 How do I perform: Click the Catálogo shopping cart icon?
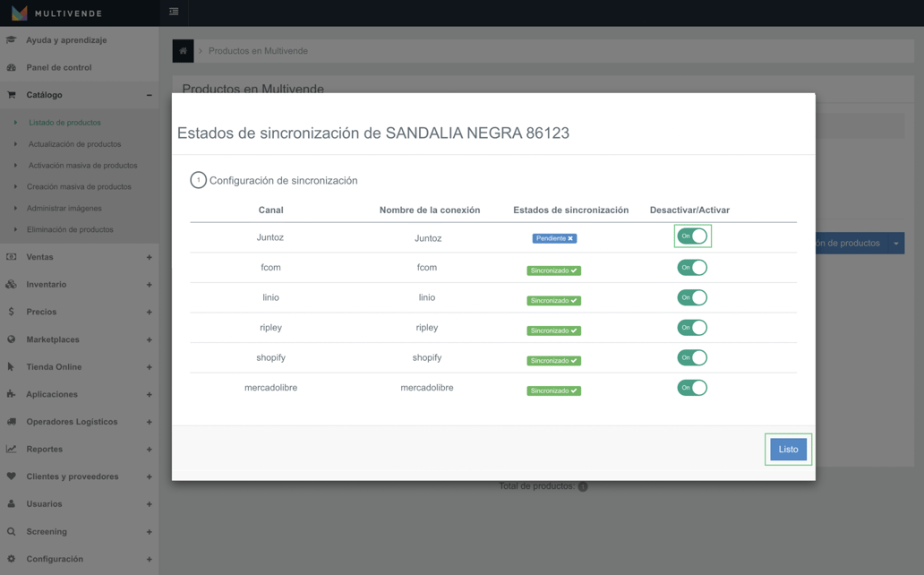pos(12,94)
